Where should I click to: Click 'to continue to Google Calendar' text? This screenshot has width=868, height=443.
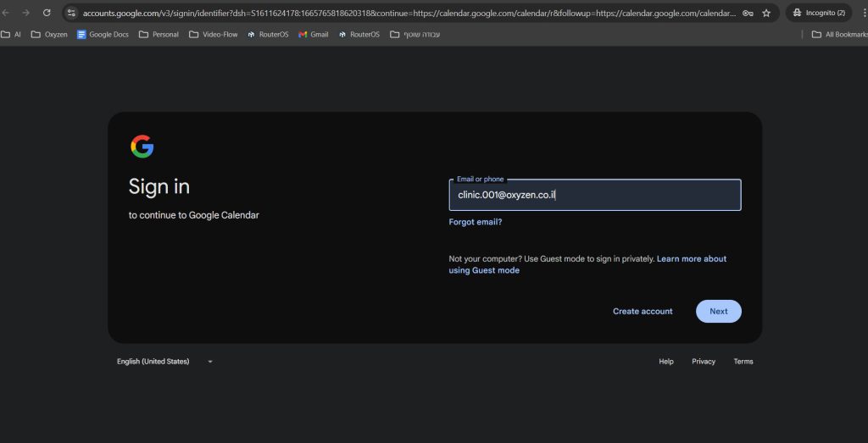click(x=194, y=215)
